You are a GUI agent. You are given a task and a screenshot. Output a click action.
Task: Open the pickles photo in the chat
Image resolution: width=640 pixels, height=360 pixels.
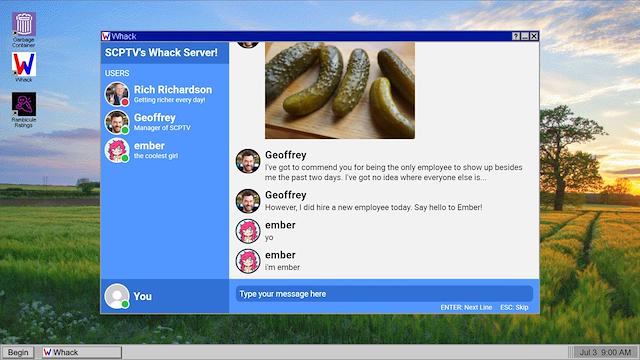click(340, 90)
